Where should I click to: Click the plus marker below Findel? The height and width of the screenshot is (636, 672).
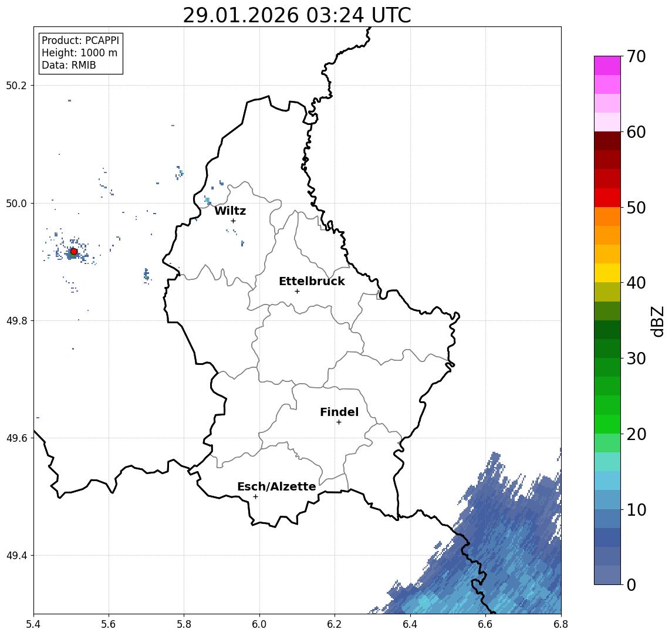click(x=339, y=422)
